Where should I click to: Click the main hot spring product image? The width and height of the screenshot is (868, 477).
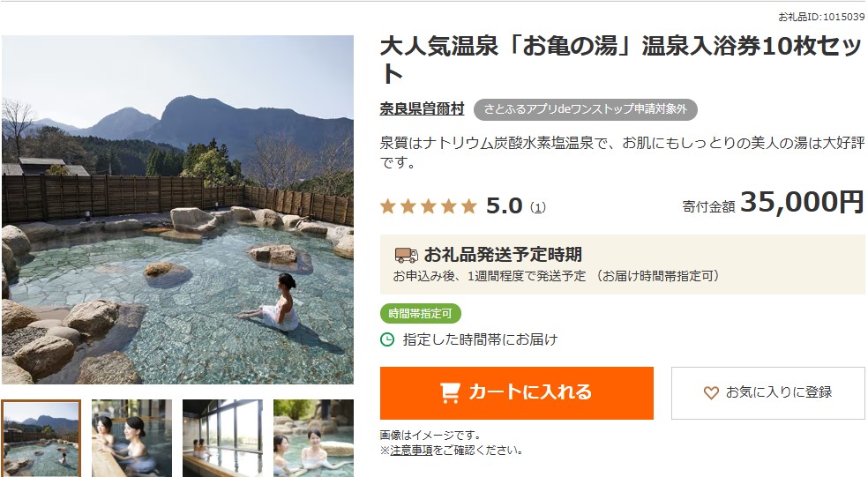177,210
